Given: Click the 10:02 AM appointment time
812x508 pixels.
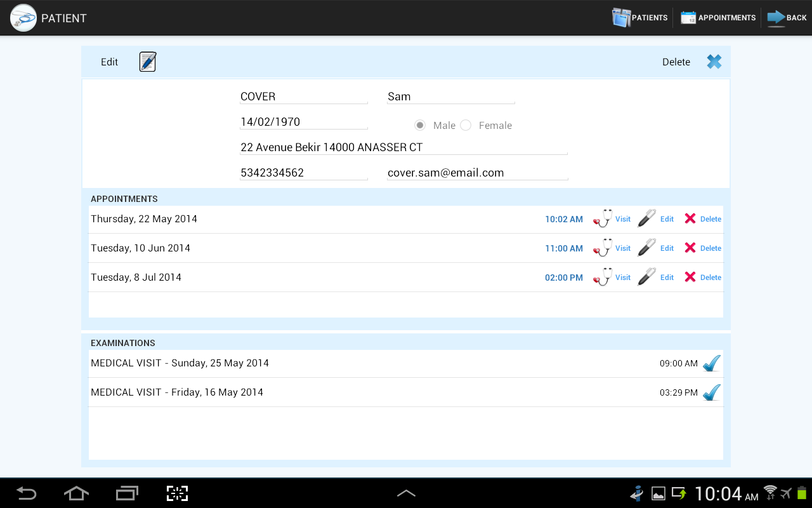Looking at the screenshot, I should coord(564,219).
